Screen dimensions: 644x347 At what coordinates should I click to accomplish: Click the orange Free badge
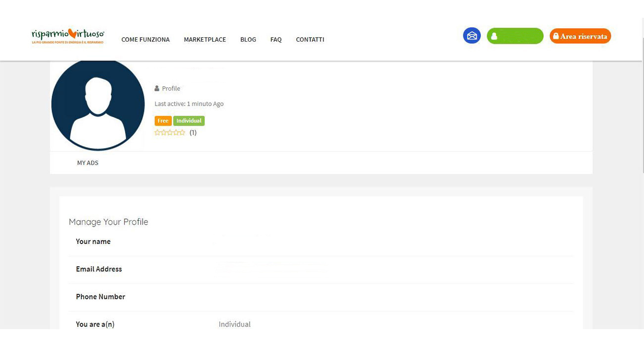pos(163,121)
